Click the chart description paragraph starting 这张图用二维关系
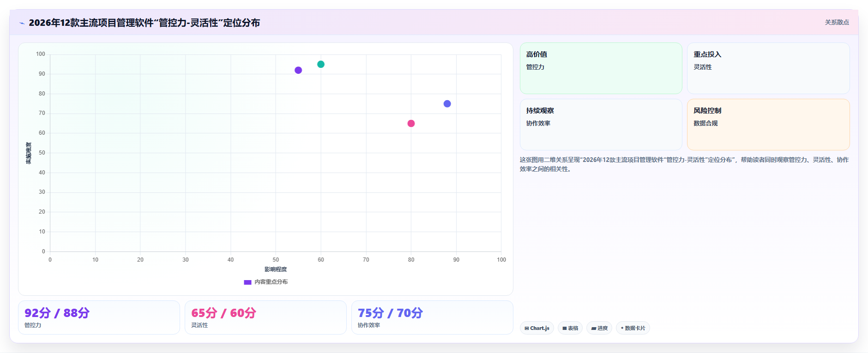The image size is (868, 353). coord(684,164)
